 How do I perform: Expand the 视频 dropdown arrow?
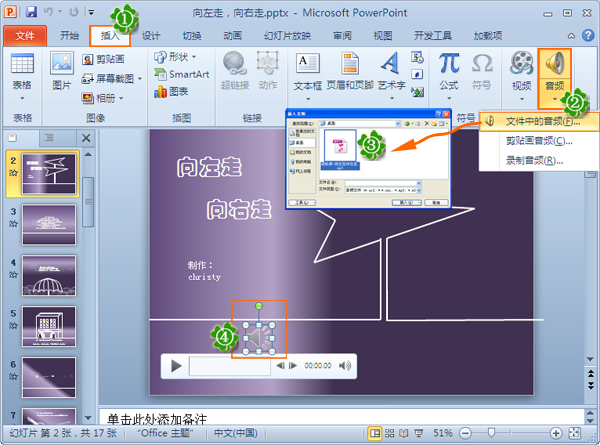click(522, 99)
